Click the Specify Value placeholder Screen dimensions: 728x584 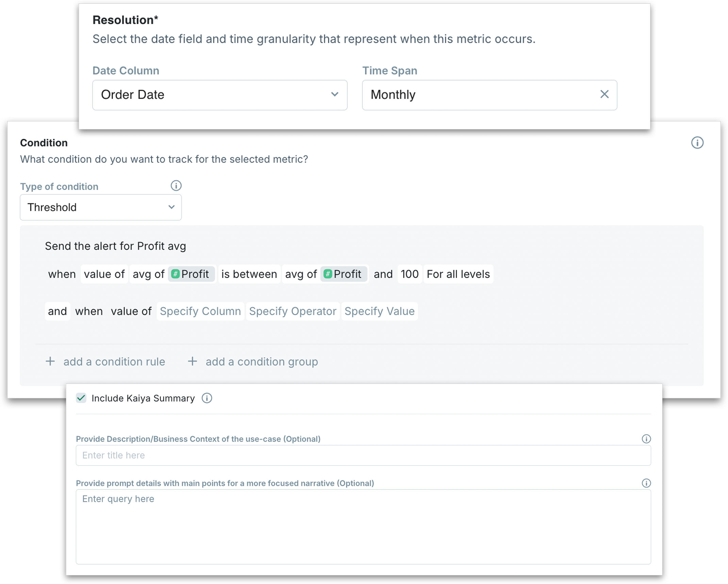pyautogui.click(x=379, y=311)
